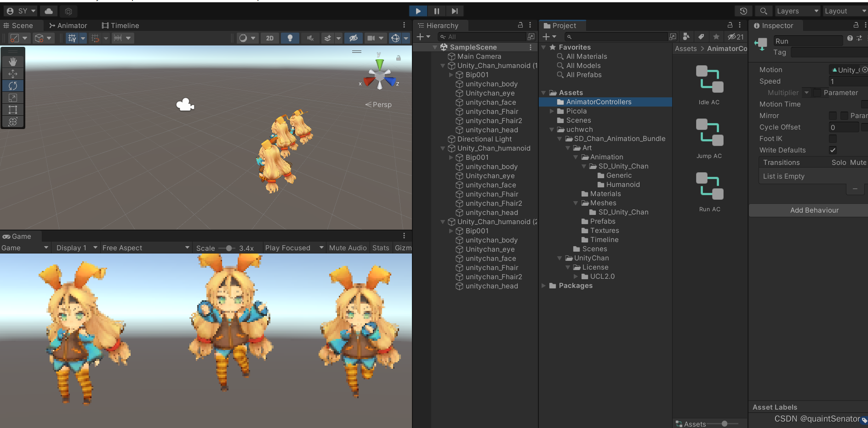868x428 pixels.
Task: Click Project panel add (+) button
Action: (x=546, y=37)
